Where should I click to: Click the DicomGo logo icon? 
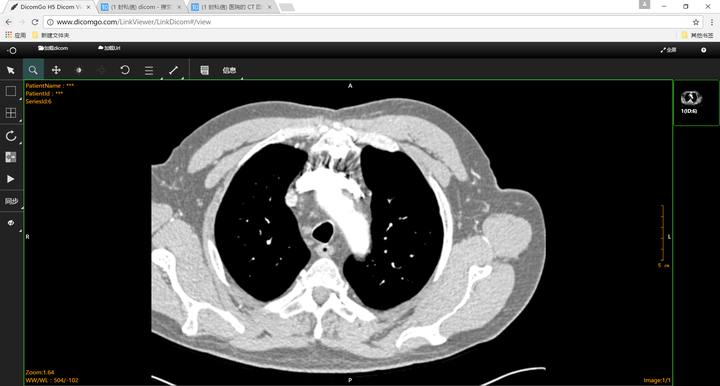coord(11,50)
